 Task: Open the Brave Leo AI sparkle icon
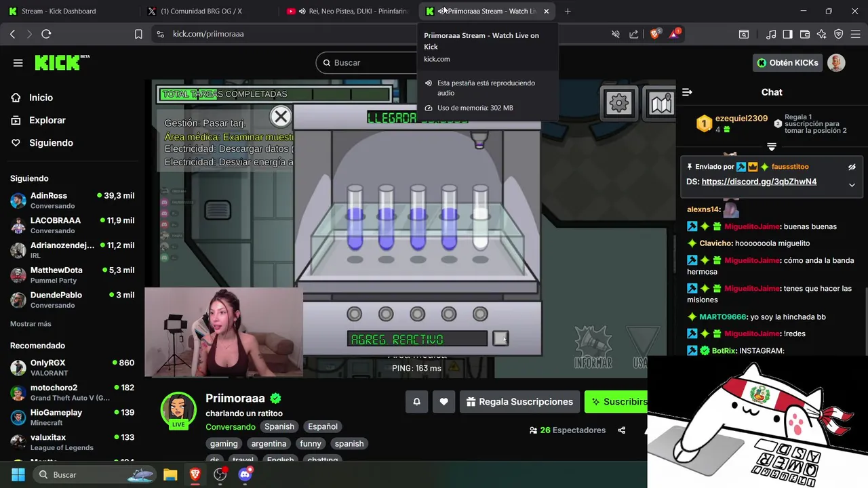pyautogui.click(x=822, y=34)
